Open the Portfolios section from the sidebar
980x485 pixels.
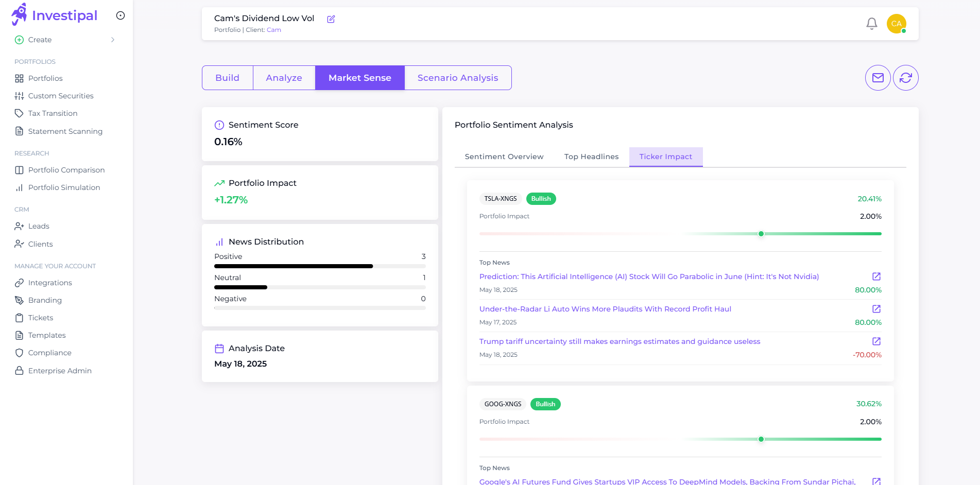[x=45, y=78]
